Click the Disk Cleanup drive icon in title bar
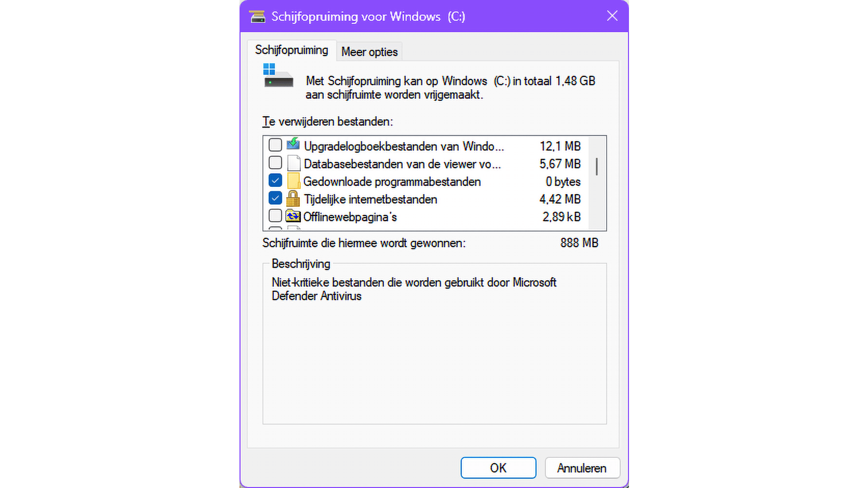 (x=258, y=17)
